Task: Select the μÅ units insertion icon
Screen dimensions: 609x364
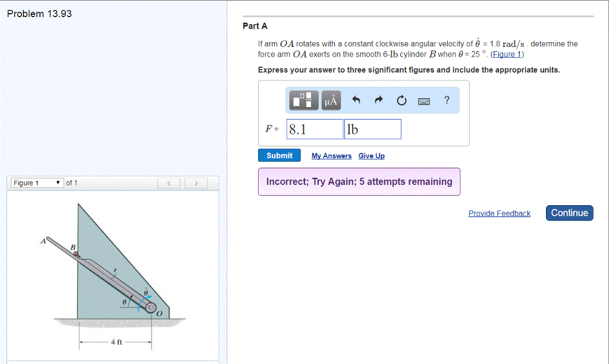Action: click(331, 100)
